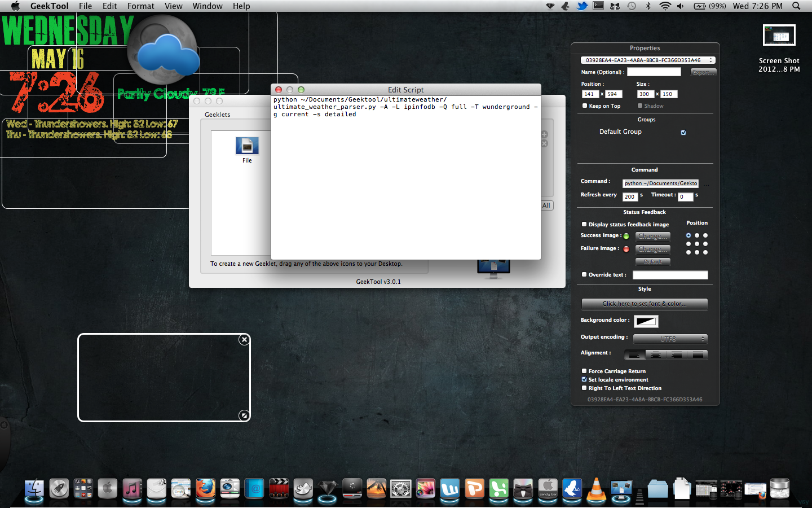Open iTunes music icon in dock
This screenshot has height=508, width=812.
click(x=133, y=489)
